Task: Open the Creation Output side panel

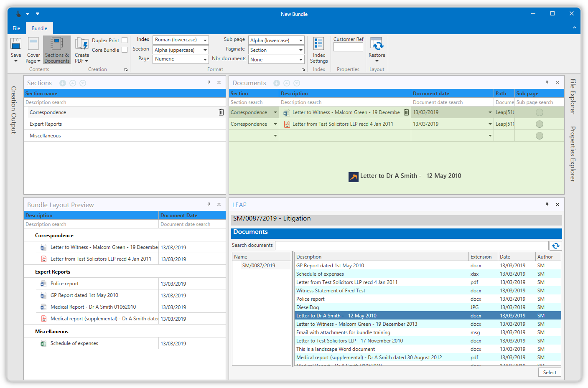Action: coord(14,110)
